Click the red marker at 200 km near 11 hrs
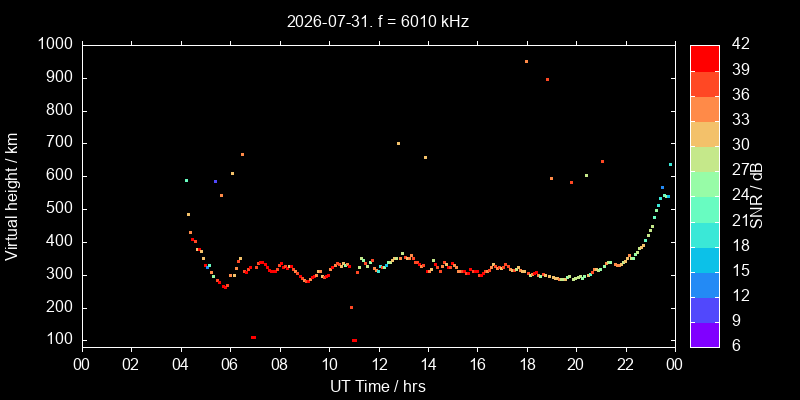This screenshot has width=800, height=400. tap(351, 307)
